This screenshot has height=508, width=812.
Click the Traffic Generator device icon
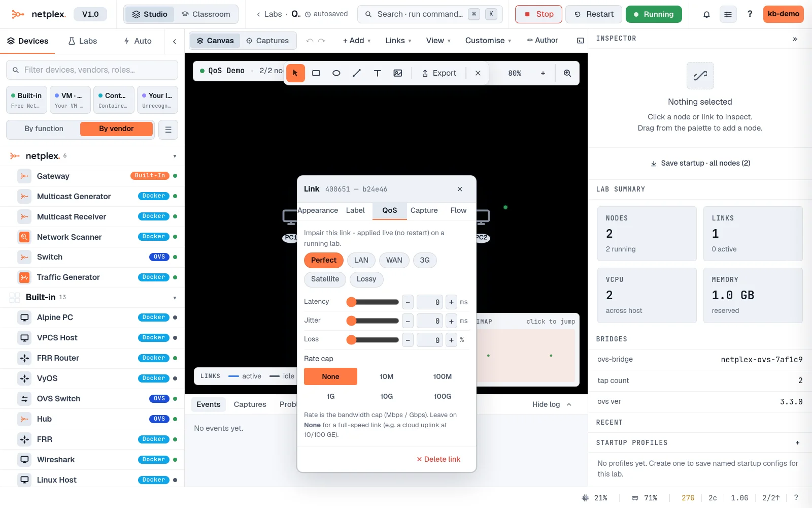point(24,277)
